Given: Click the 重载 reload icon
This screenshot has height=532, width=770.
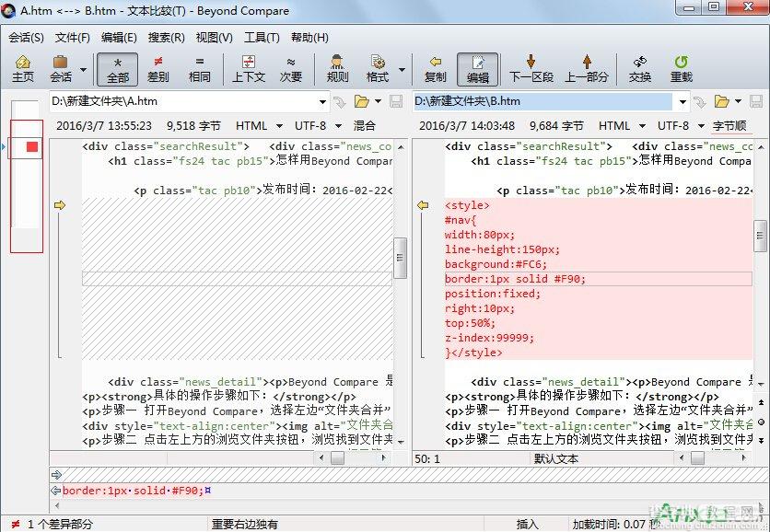Looking at the screenshot, I should (x=681, y=69).
